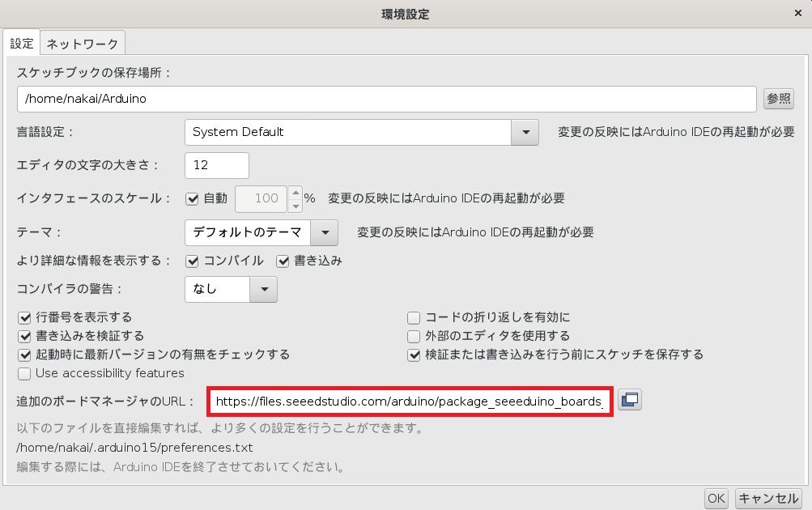Open the 言語設定 System Default dropdown

(x=361, y=132)
